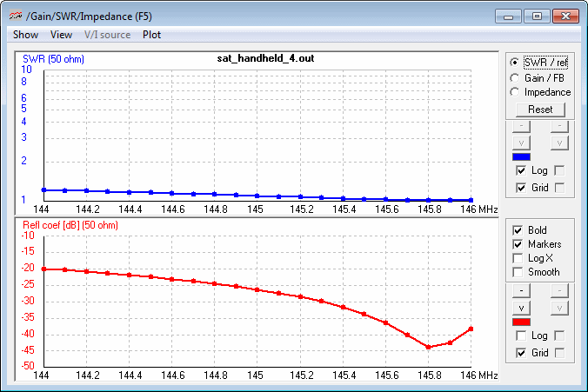Click the blue SWR color swatch
This screenshot has height=392, width=588.
point(521,157)
